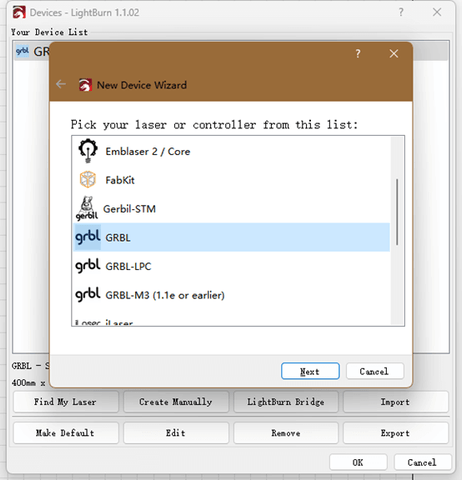The image size is (462, 480).
Task: Click the FabKit cube icon
Action: point(88,180)
